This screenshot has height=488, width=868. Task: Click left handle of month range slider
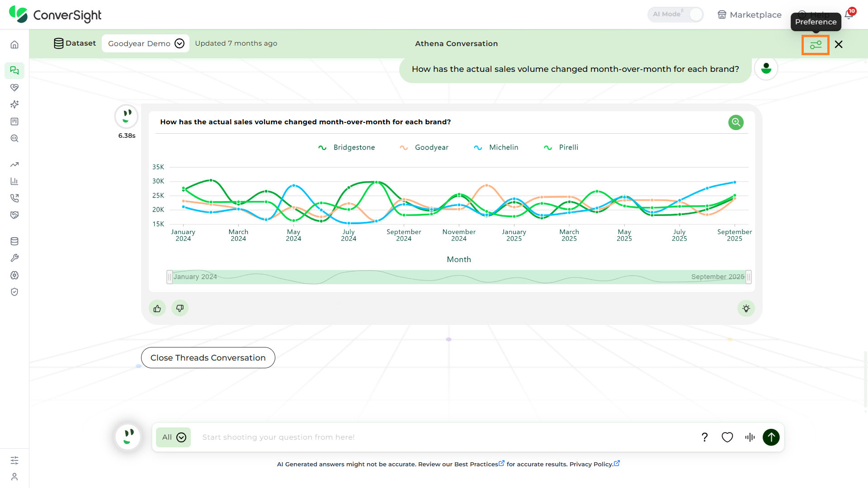(170, 277)
